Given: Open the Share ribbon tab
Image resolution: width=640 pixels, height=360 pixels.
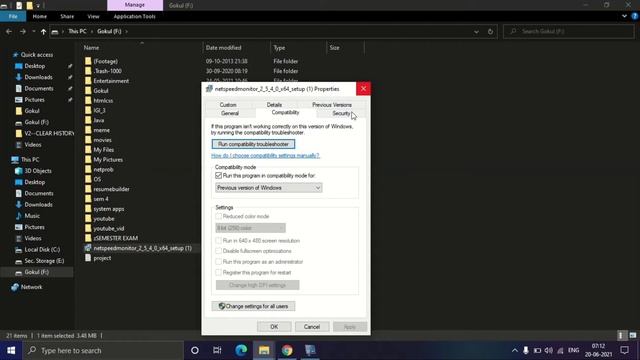Looking at the screenshot, I should click(67, 16).
